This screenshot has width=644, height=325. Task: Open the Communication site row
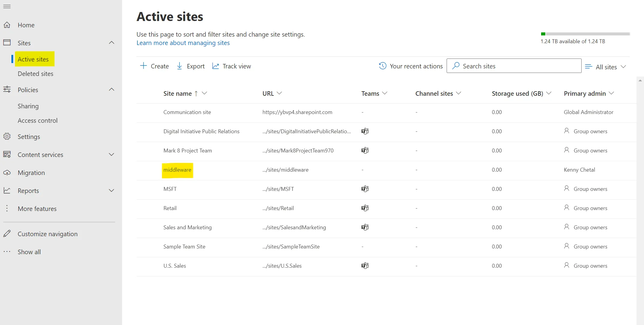(386, 112)
